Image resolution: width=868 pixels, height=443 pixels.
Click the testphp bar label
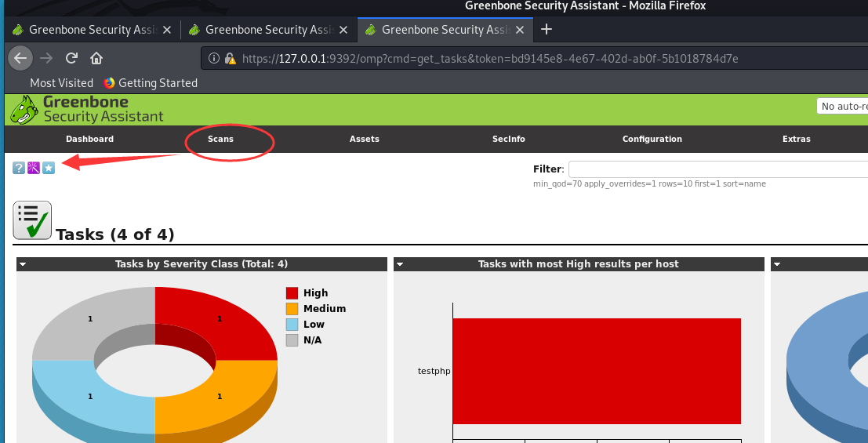click(x=434, y=371)
